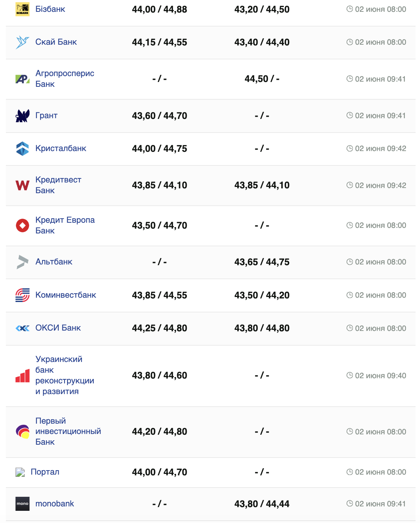The image size is (420, 523).
Task: Click the monobank black logo icon
Action: pyautogui.click(x=23, y=504)
